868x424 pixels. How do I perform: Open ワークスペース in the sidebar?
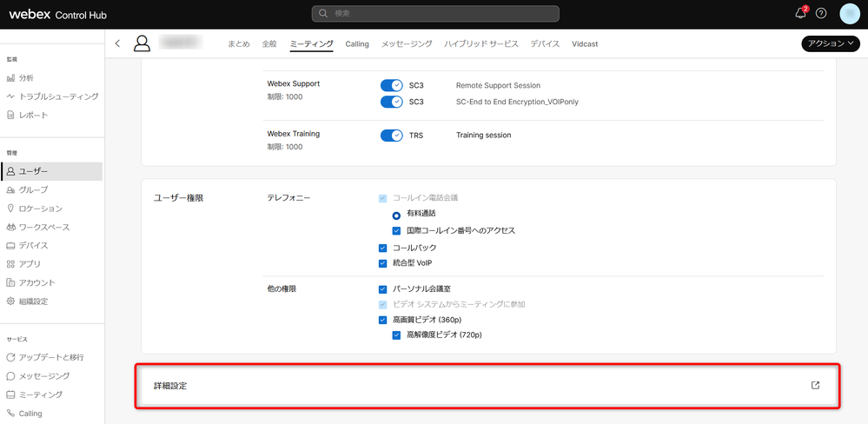pos(37,227)
